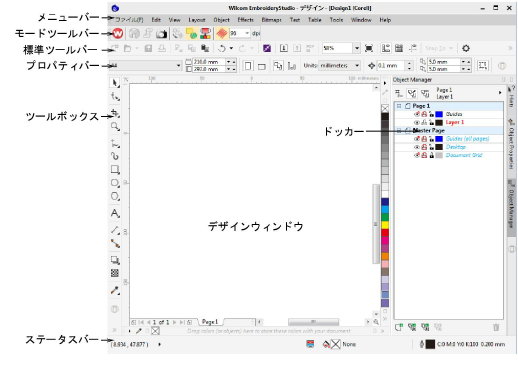The image size is (518, 368).
Task: Select the Drop Shadow tool
Action: click(115, 260)
